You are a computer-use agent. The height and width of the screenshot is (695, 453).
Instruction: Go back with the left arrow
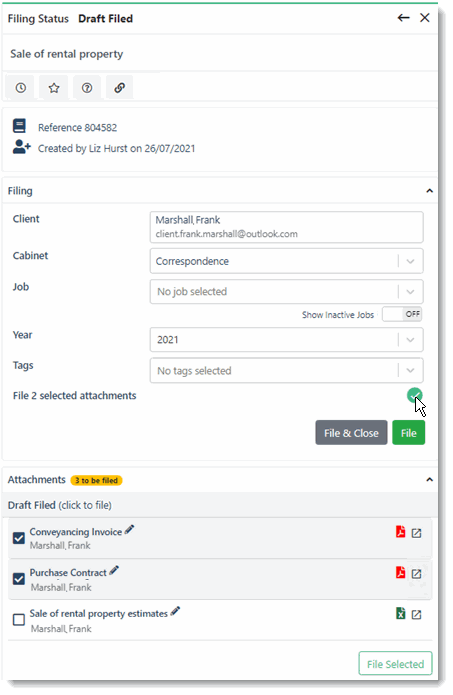(x=403, y=18)
